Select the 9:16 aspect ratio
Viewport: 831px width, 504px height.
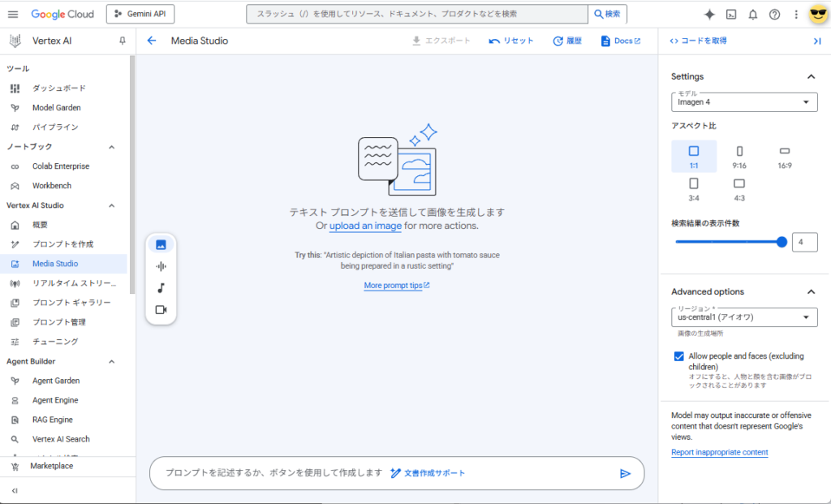(x=739, y=157)
